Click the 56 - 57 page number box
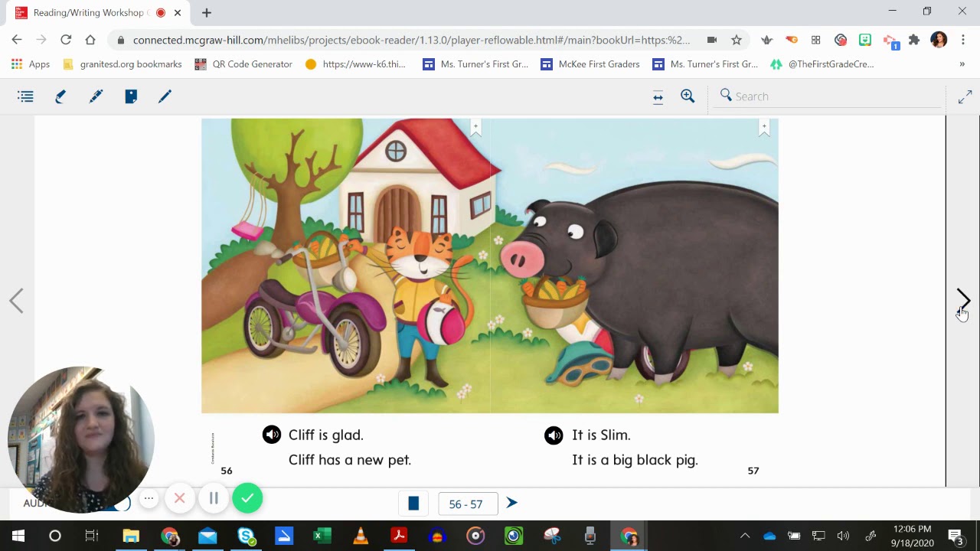The height and width of the screenshot is (551, 980). point(466,504)
